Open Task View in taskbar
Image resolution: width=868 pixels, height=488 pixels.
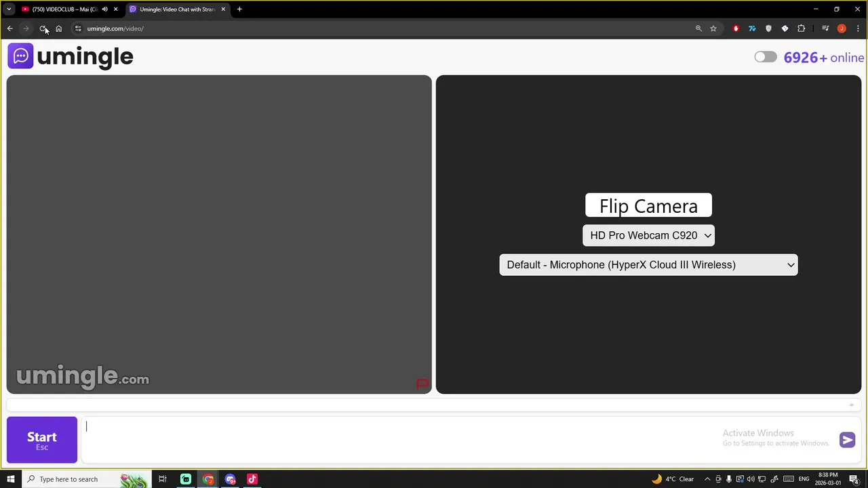coord(163,479)
